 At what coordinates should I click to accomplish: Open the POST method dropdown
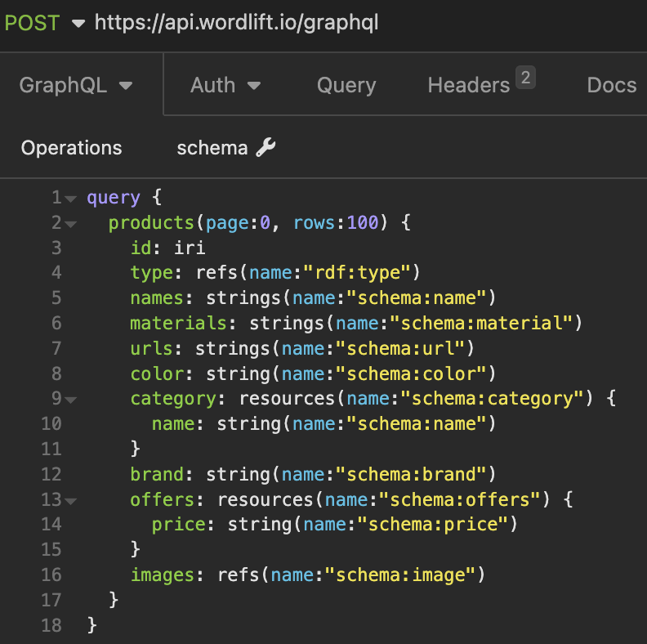point(44,23)
